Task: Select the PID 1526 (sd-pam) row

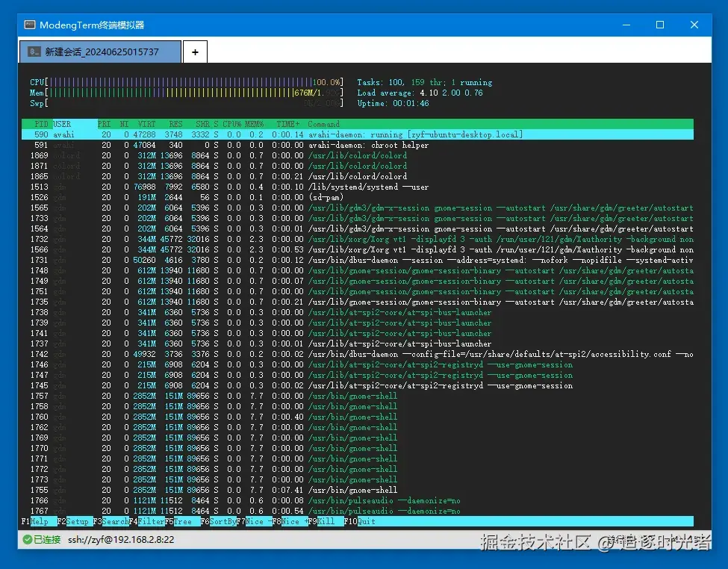Action: click(x=358, y=197)
